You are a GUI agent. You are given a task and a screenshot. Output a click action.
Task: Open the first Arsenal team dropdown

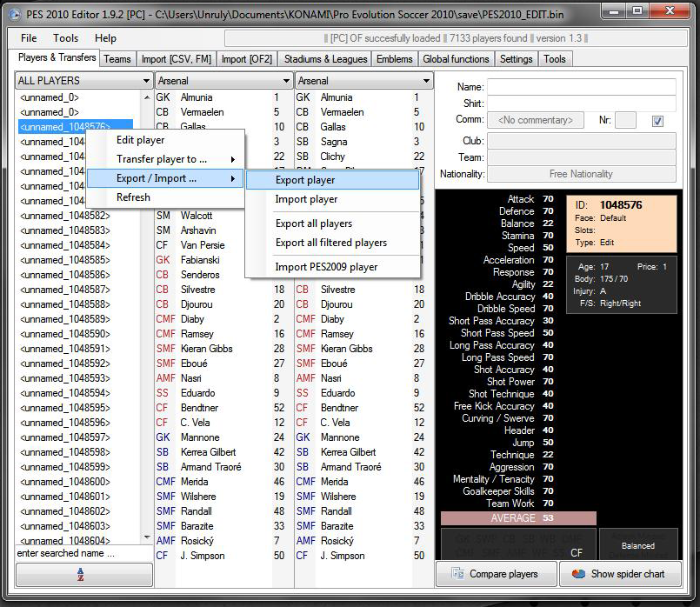point(223,81)
